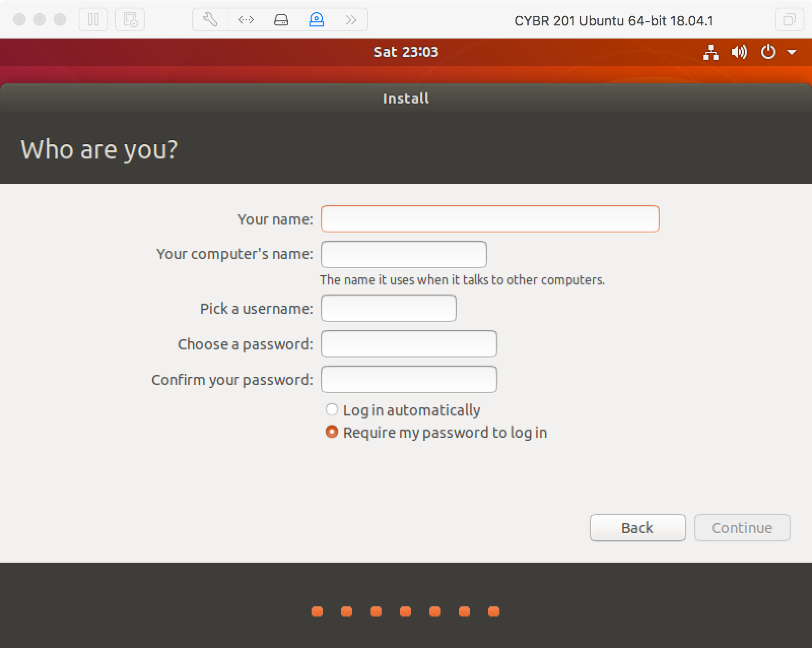This screenshot has width=812, height=648.
Task: Click the Ubuntu power icon
Action: click(x=768, y=52)
